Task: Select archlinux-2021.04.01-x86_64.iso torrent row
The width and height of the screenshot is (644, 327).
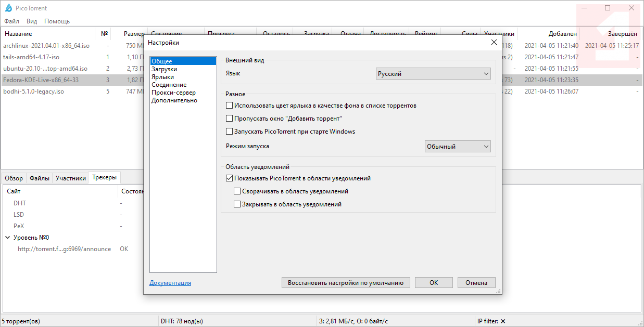Action: click(46, 46)
